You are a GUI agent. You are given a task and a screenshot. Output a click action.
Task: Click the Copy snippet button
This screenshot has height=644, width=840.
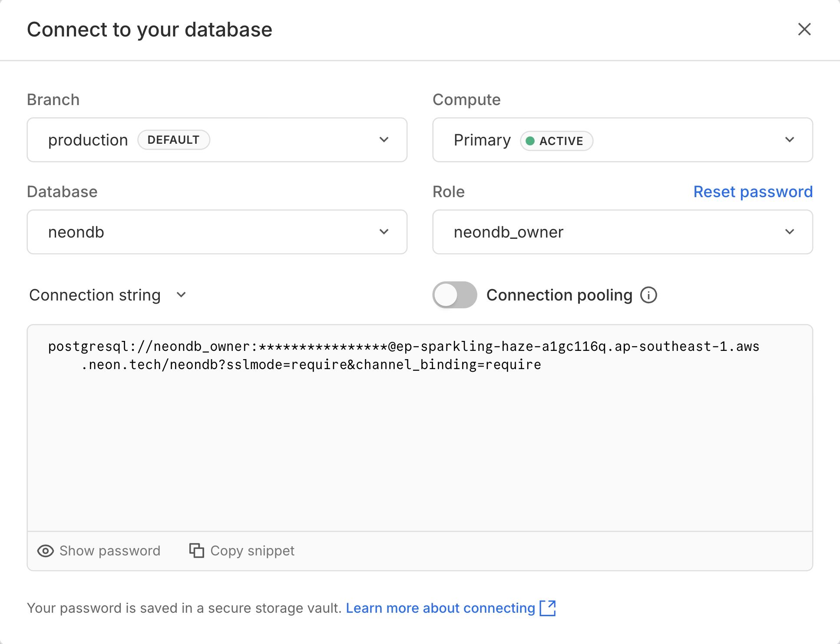click(x=242, y=551)
